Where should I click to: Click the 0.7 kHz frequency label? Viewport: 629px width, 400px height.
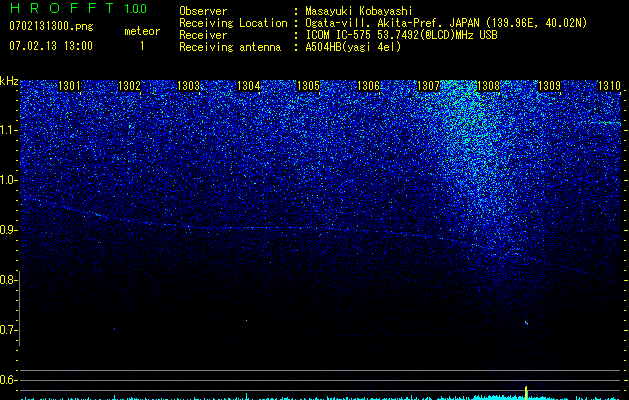(x=9, y=330)
